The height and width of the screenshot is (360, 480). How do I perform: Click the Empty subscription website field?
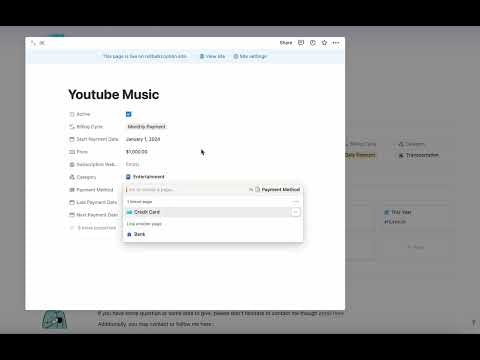(x=133, y=164)
